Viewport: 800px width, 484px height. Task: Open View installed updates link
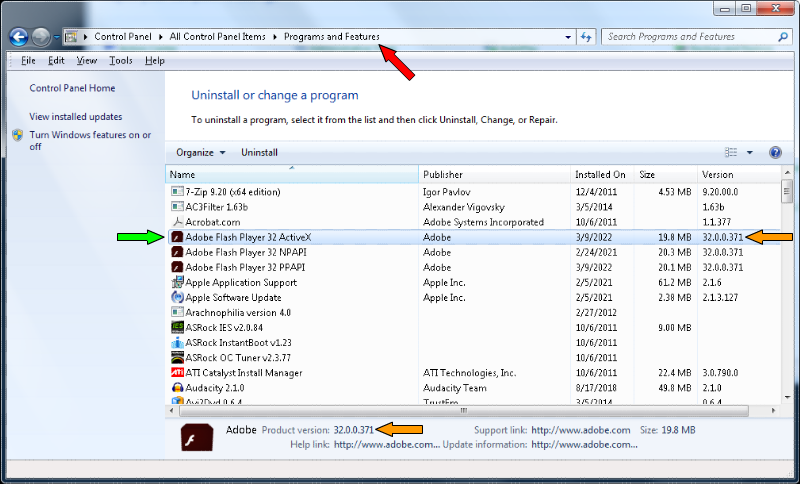click(x=76, y=117)
